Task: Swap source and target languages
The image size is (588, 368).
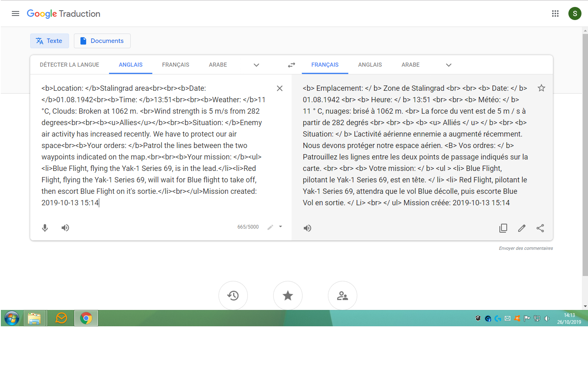Action: coord(292,65)
